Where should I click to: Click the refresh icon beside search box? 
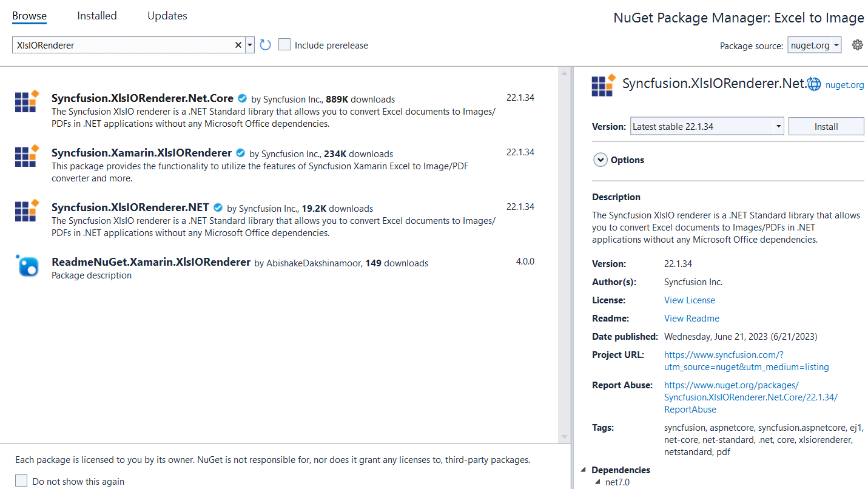point(265,45)
